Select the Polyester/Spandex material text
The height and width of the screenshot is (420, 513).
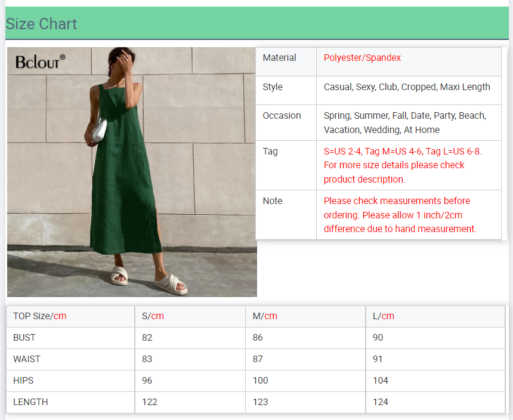click(362, 58)
